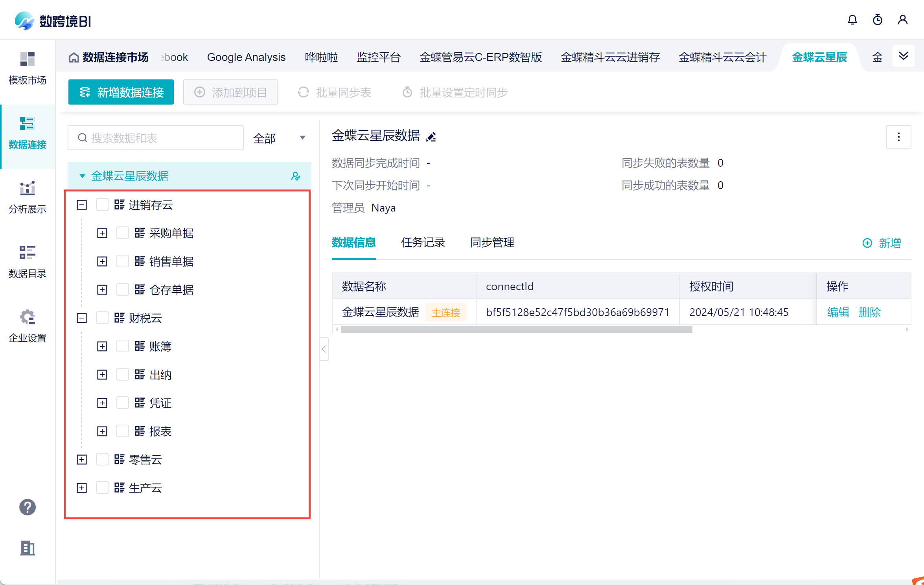The height and width of the screenshot is (585, 924).
Task: Click the help question mark icon
Action: point(28,507)
